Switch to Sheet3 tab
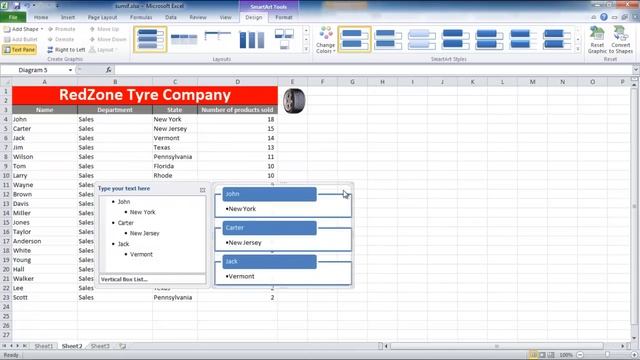The height and width of the screenshot is (360, 640). pyautogui.click(x=100, y=346)
